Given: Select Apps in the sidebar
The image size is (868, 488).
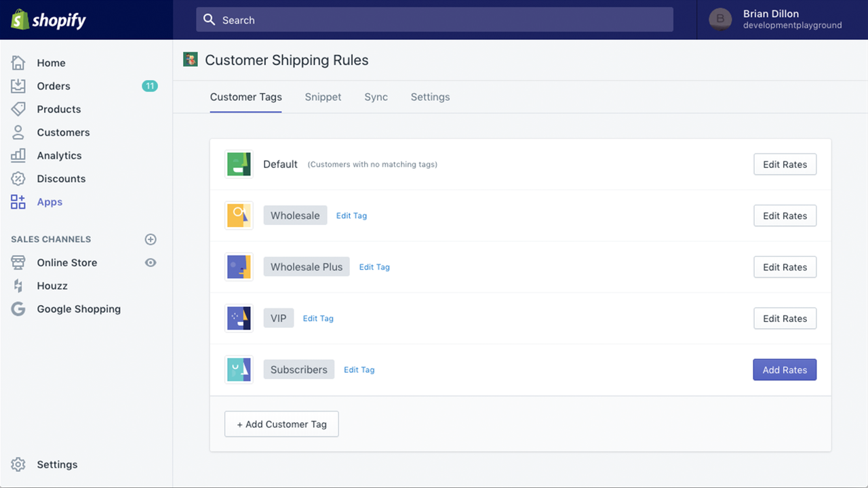Looking at the screenshot, I should point(50,202).
